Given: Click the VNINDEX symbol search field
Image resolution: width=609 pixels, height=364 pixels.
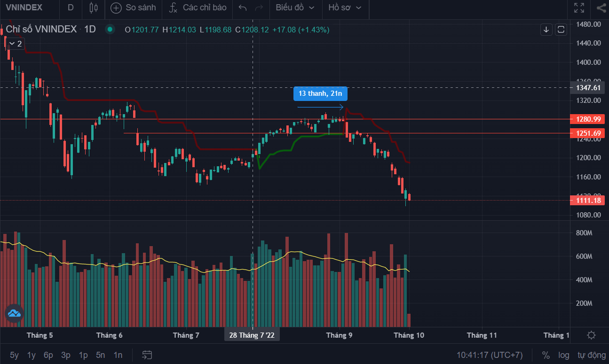Looking at the screenshot, I should [x=24, y=8].
